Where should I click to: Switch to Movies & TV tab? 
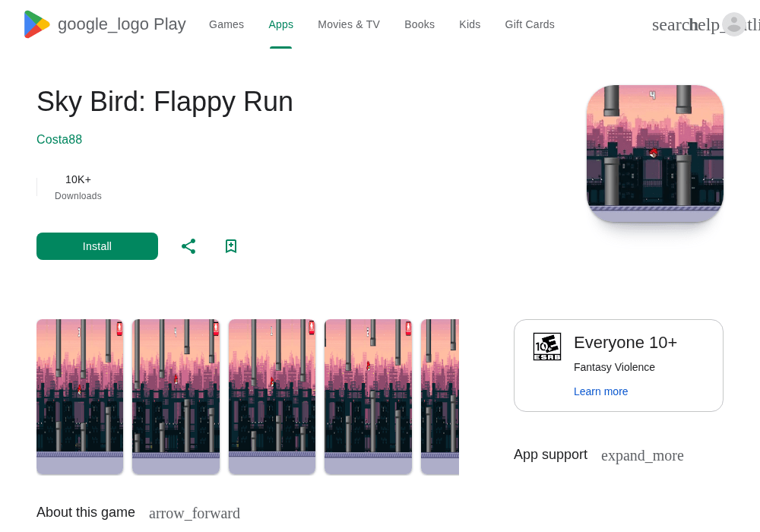pos(349,24)
